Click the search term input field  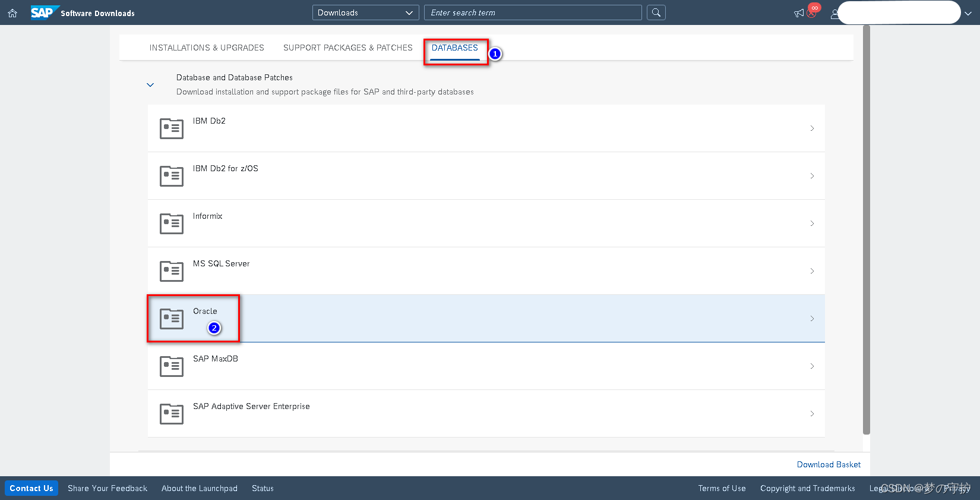(x=533, y=12)
